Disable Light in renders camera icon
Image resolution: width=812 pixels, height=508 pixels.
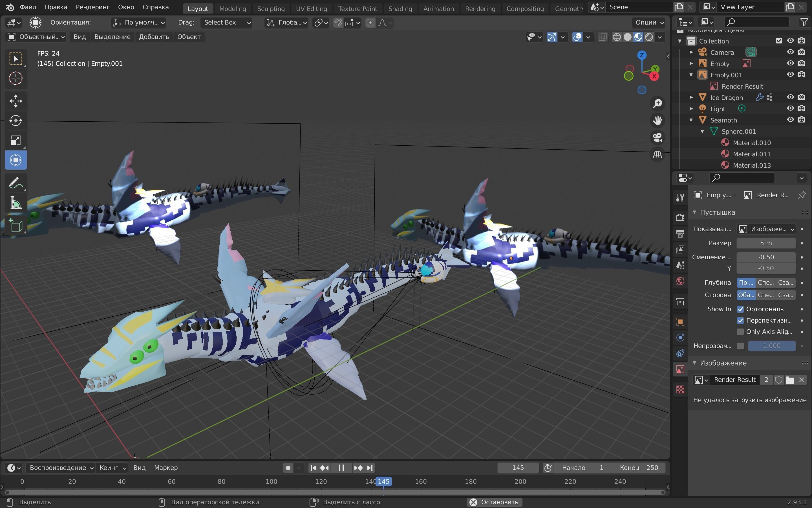point(801,109)
